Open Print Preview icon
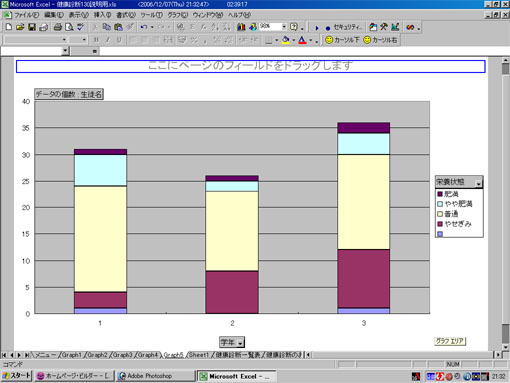This screenshot has height=383, width=510. pyautogui.click(x=69, y=27)
